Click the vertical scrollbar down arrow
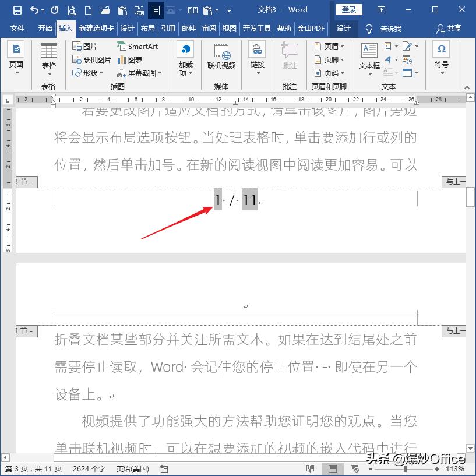The image size is (476, 476). [470, 447]
